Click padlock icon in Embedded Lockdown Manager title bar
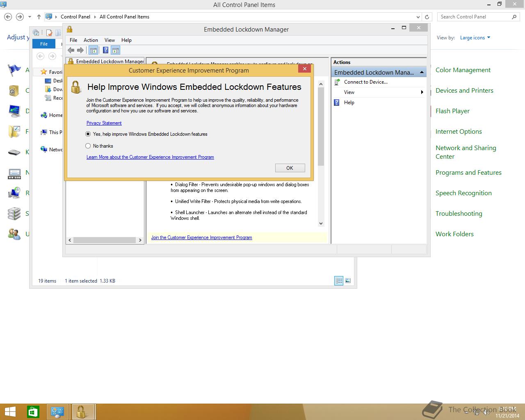Screen dimensions: 525x420 point(69,29)
